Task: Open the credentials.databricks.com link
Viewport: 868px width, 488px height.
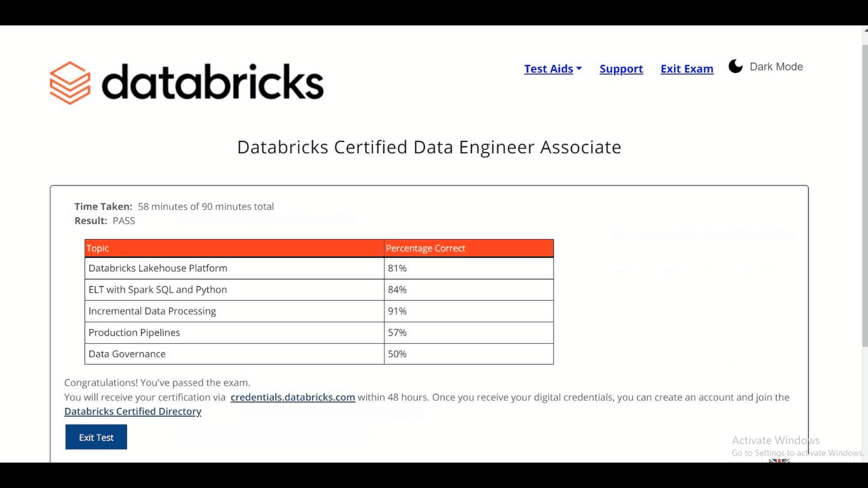Action: pyautogui.click(x=292, y=397)
